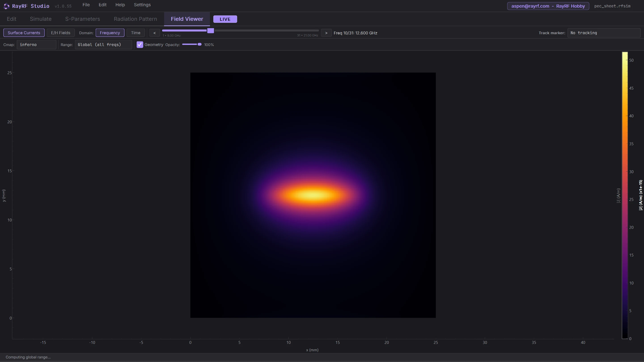Image resolution: width=644 pixels, height=362 pixels.
Task: Open the Simulate tab
Action: pos(41,19)
